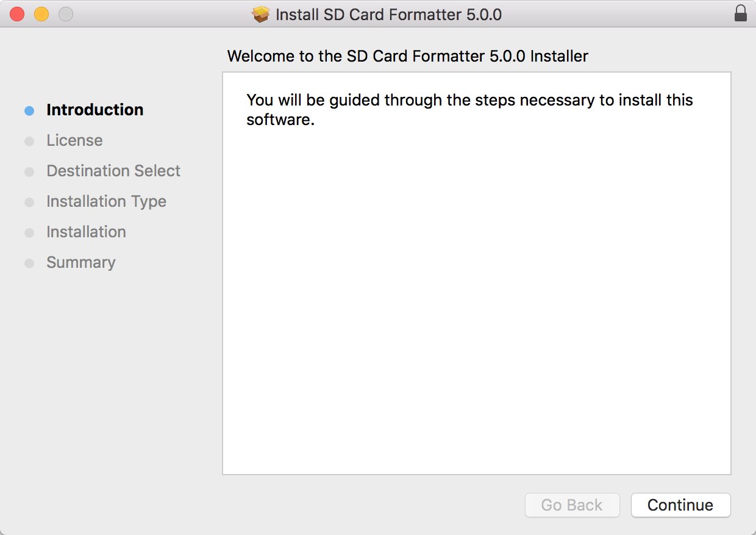The image size is (756, 535).
Task: Click the Installation step label
Action: [x=86, y=232]
